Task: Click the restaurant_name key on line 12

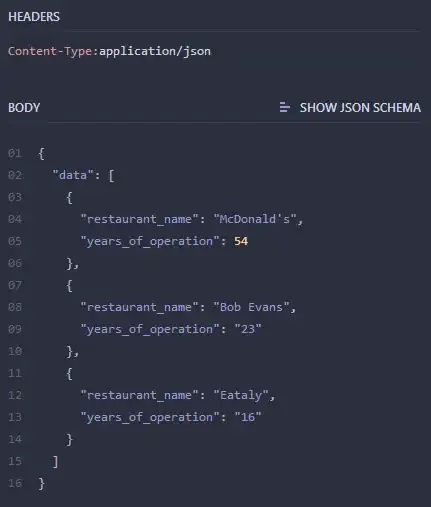Action: pos(139,395)
